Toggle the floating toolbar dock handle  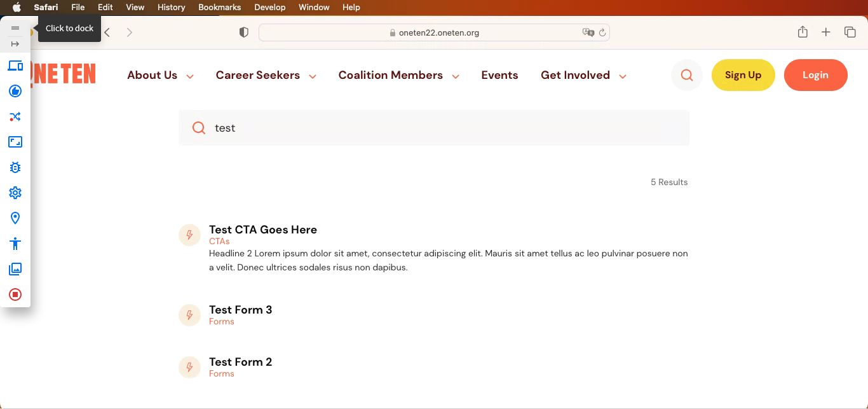coord(15,28)
